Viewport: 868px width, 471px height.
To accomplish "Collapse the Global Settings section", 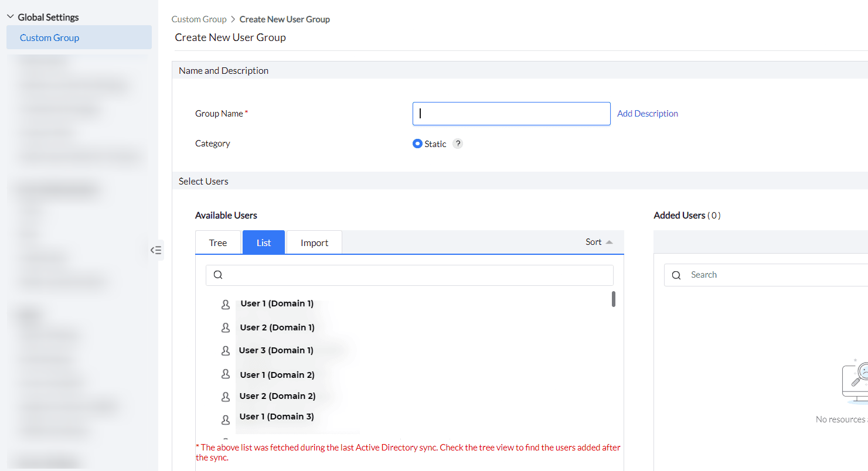I will click(11, 17).
